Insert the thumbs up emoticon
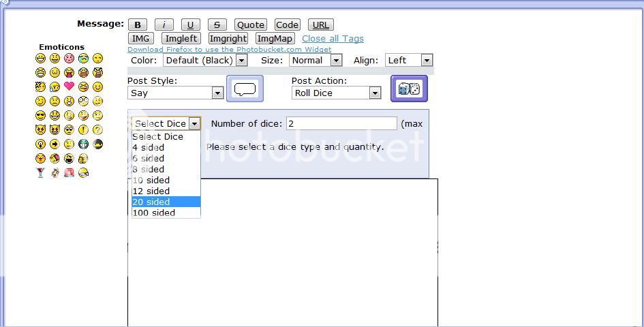Screen dimensions: 644x327 pyautogui.click(x=83, y=158)
